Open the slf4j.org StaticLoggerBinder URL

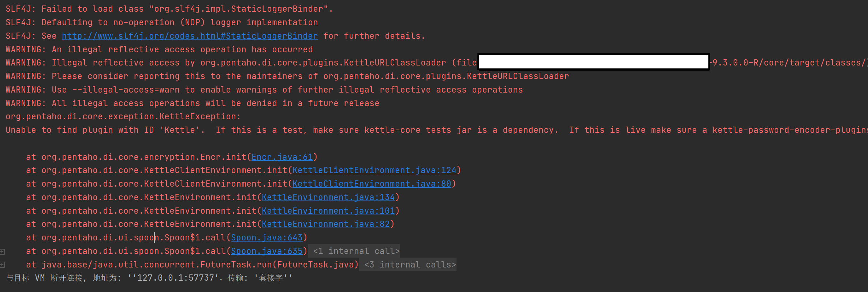pos(190,36)
